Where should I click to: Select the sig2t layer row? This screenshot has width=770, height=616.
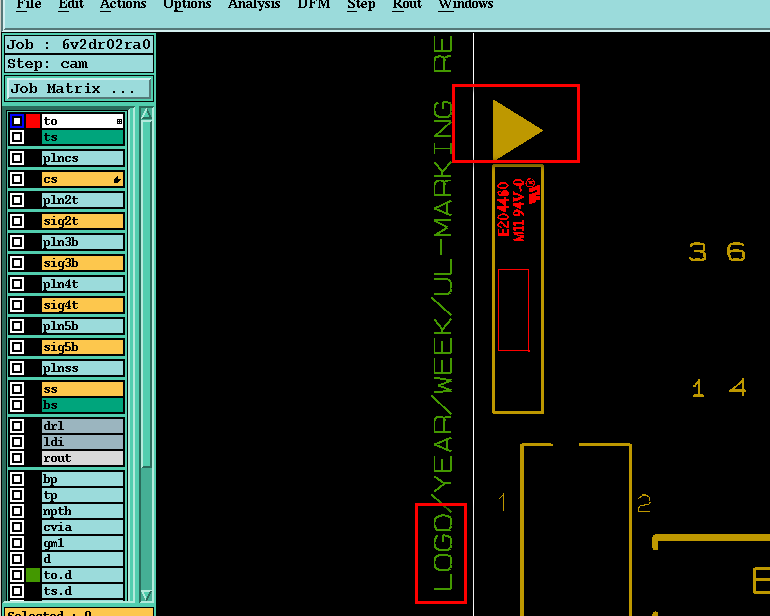(82, 221)
